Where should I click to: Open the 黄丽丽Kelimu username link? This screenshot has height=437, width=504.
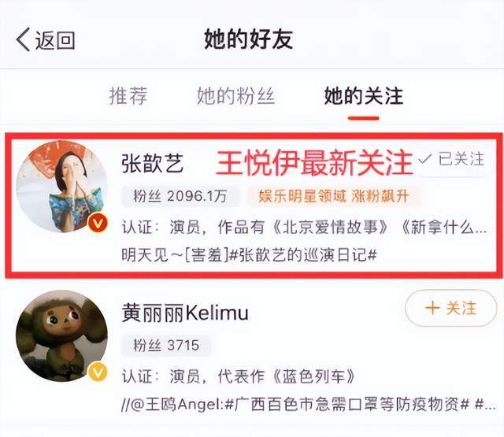[185, 313]
